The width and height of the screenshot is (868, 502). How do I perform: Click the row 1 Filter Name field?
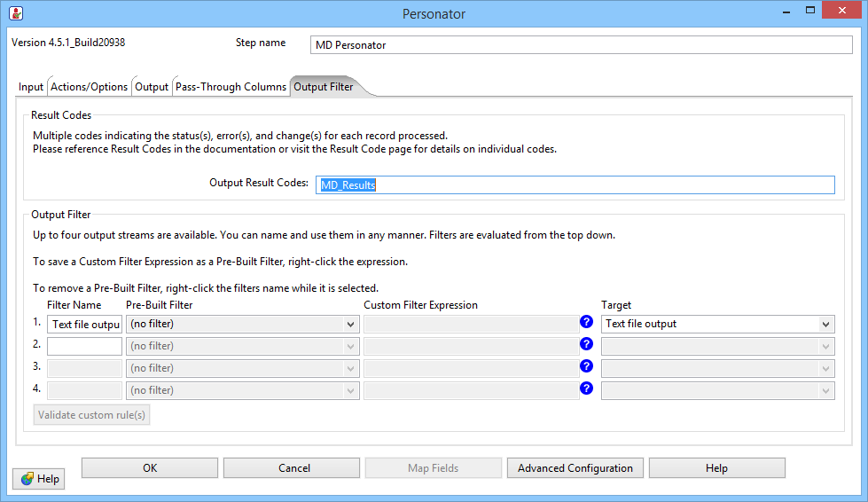(84, 325)
